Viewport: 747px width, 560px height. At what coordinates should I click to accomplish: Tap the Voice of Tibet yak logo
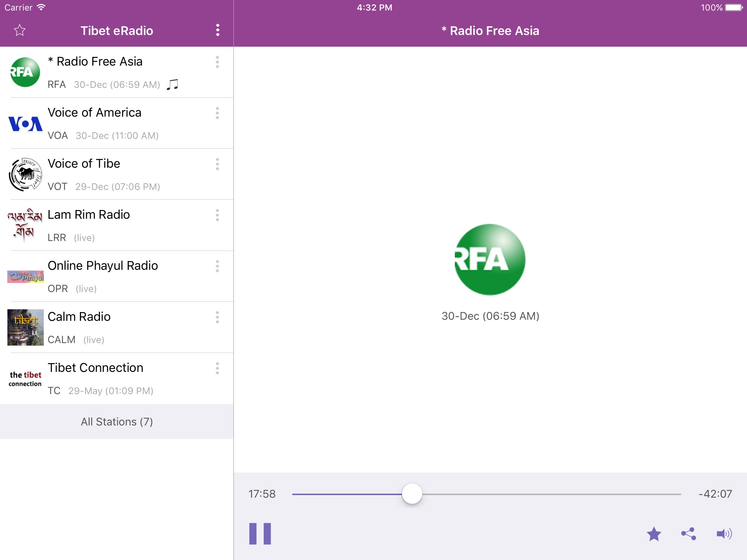coord(25,174)
